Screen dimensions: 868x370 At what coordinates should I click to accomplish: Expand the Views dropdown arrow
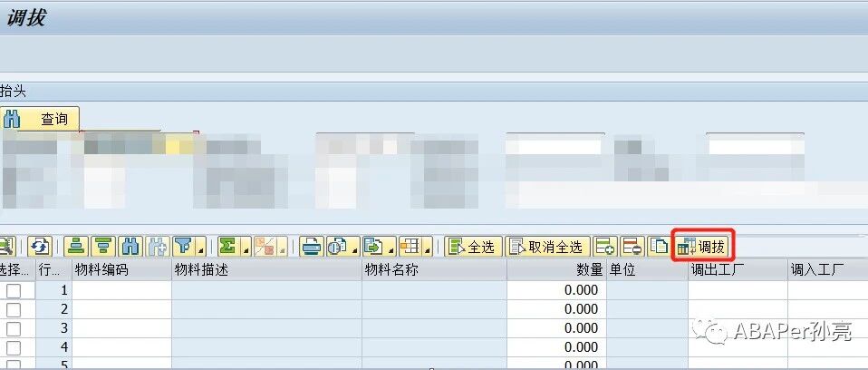point(355,246)
